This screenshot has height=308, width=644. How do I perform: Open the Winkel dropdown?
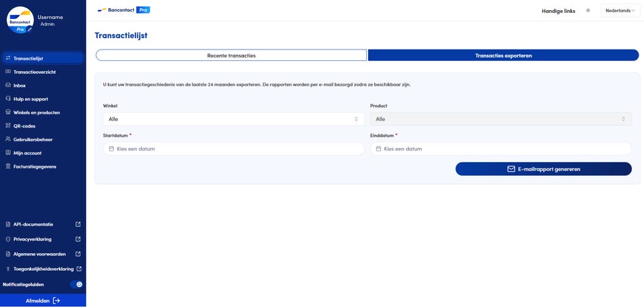pyautogui.click(x=233, y=119)
